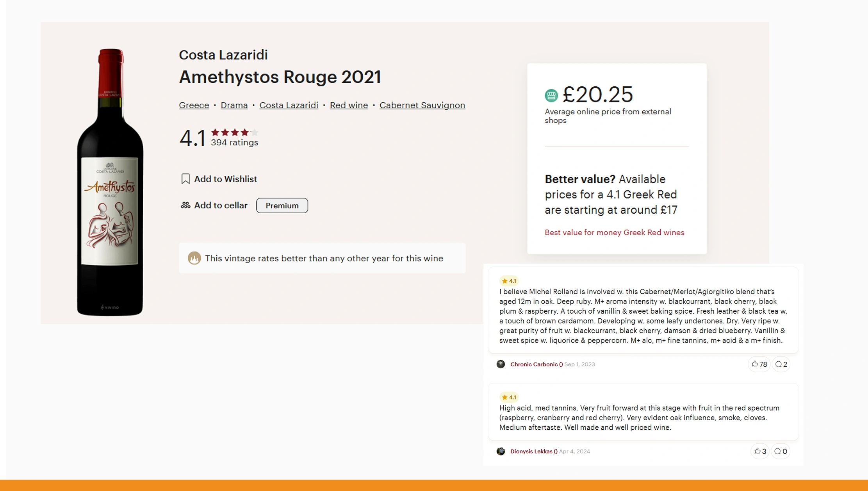Click the vintage ranking badge icon
868x491 pixels.
coord(194,258)
